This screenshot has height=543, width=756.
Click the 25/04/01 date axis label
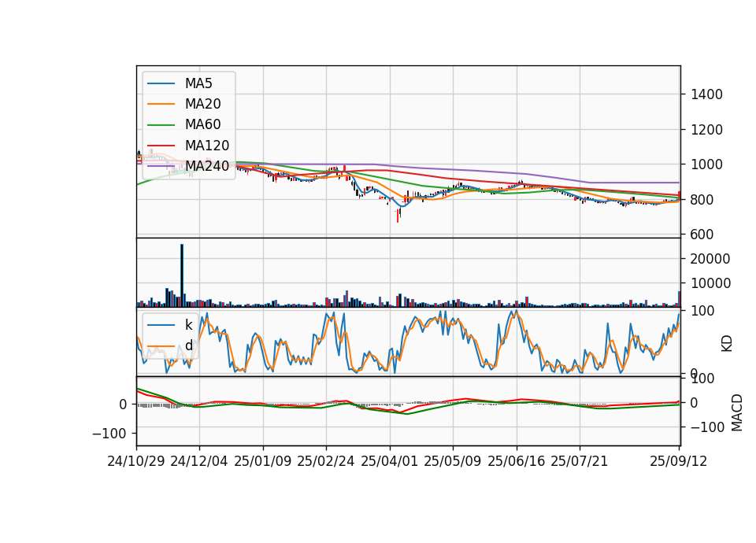pyautogui.click(x=390, y=462)
